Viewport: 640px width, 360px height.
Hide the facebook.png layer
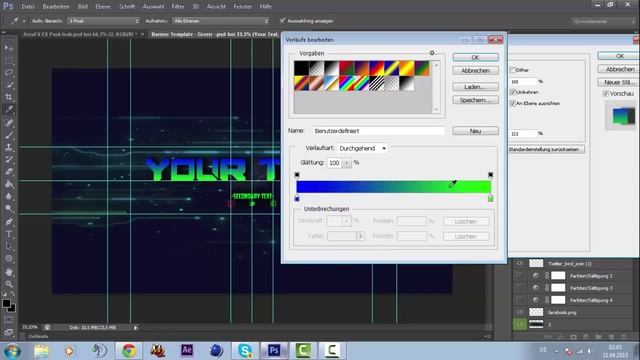point(520,312)
